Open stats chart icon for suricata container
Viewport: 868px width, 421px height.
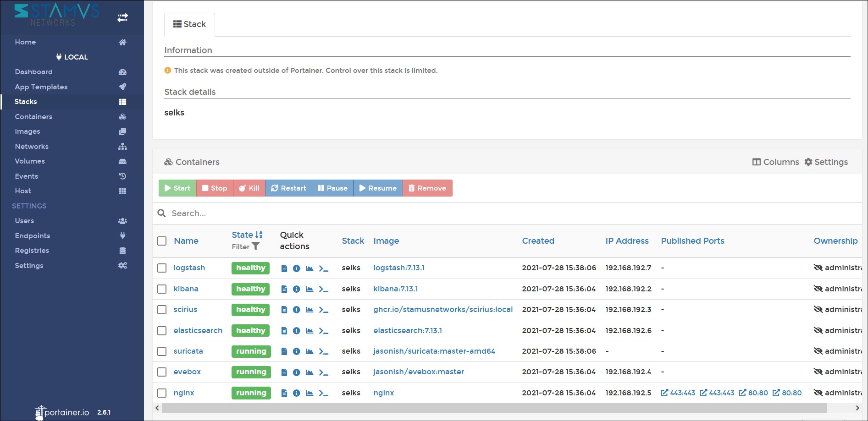pyautogui.click(x=310, y=351)
